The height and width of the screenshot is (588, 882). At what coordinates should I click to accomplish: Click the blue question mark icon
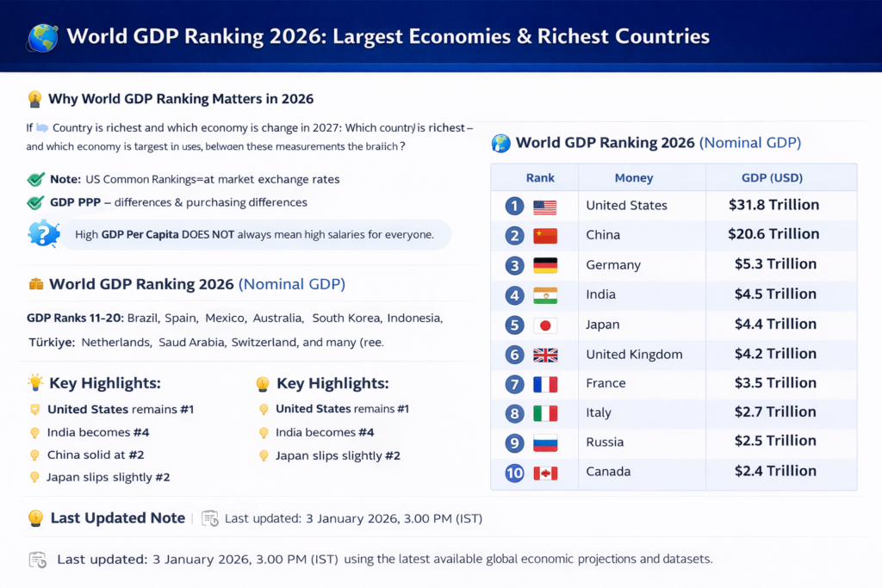coord(43,234)
